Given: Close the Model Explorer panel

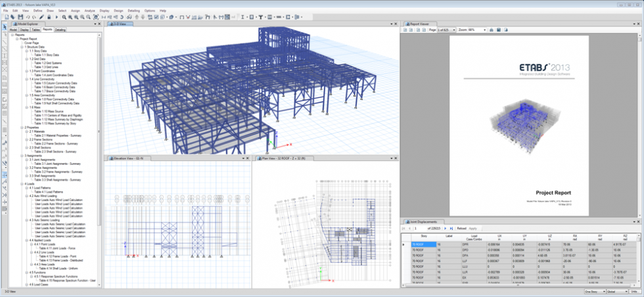Looking at the screenshot, I should (x=100, y=24).
